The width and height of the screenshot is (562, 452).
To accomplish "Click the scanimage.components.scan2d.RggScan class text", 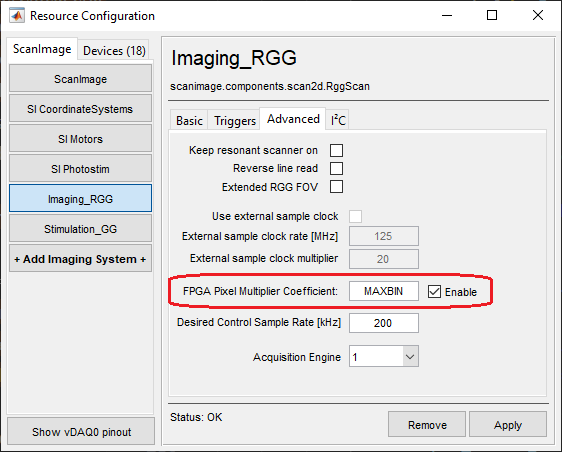I will pos(270,86).
